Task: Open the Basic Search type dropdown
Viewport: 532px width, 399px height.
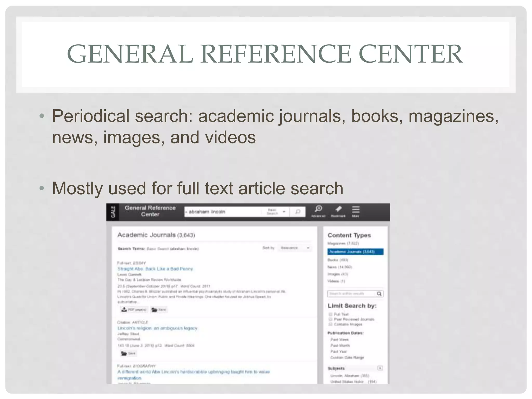Action: click(x=275, y=212)
